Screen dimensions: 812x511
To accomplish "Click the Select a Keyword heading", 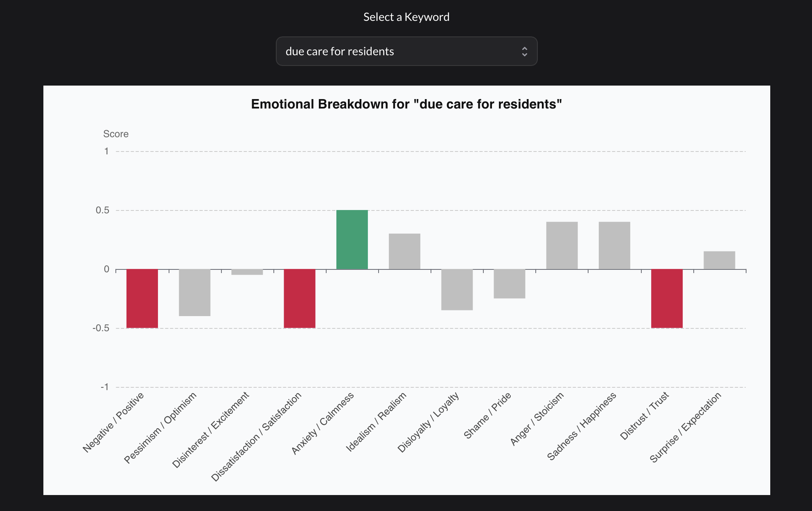I will coord(406,16).
